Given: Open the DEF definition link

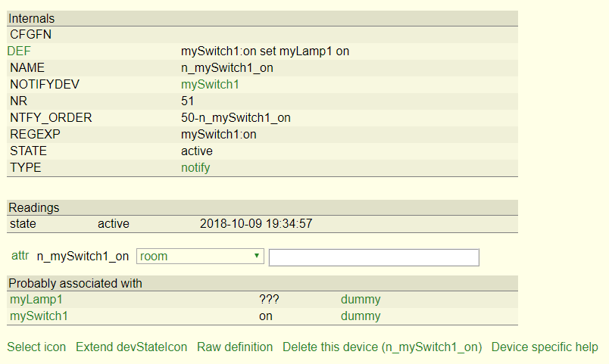Looking at the screenshot, I should coord(19,51).
